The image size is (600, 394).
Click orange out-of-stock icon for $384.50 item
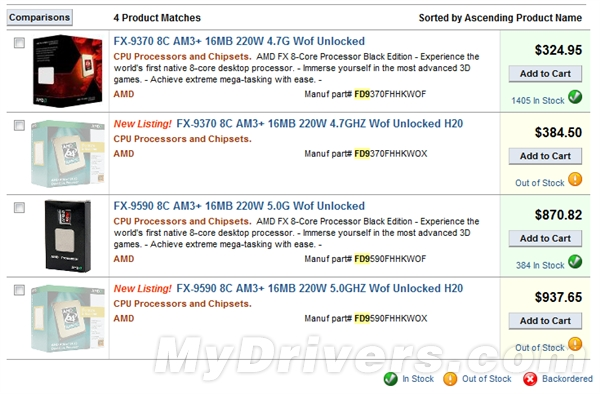pos(575,179)
